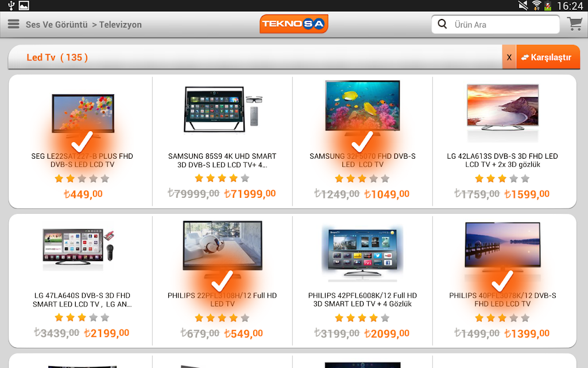Viewport: 588px width, 368px height.
Task: Click the Teknosa logo
Action: 294,24
